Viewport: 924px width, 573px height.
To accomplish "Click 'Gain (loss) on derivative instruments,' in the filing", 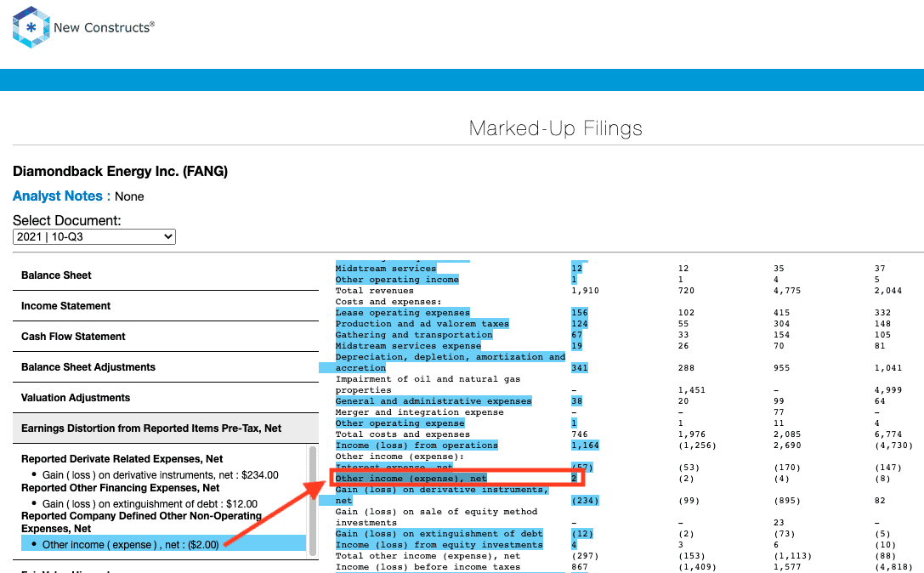I will (x=442, y=490).
